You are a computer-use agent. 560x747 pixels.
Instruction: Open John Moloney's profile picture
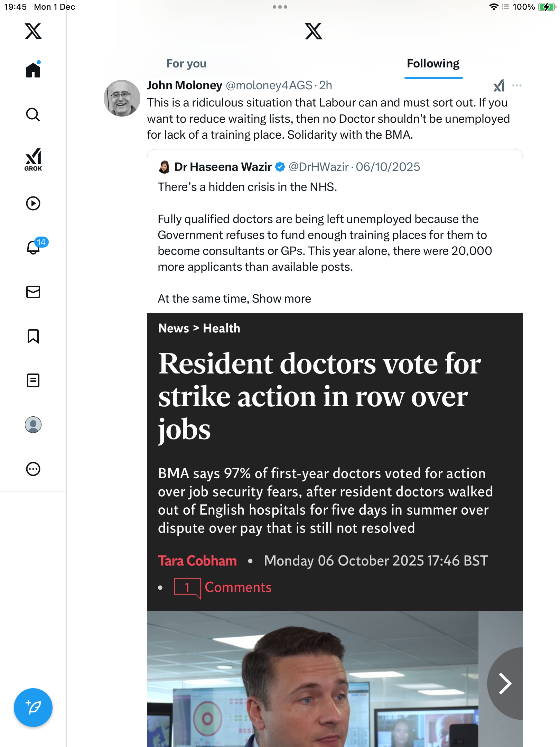[122, 98]
